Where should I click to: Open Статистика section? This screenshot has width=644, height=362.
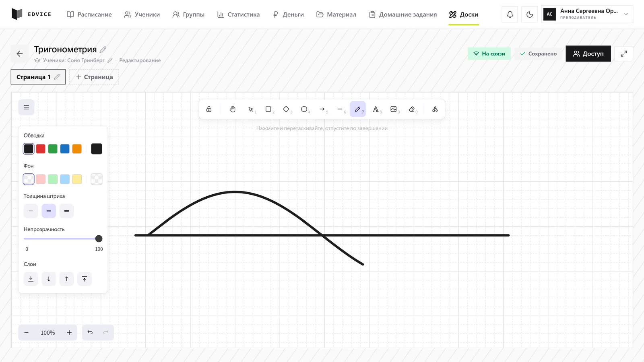coord(238,14)
